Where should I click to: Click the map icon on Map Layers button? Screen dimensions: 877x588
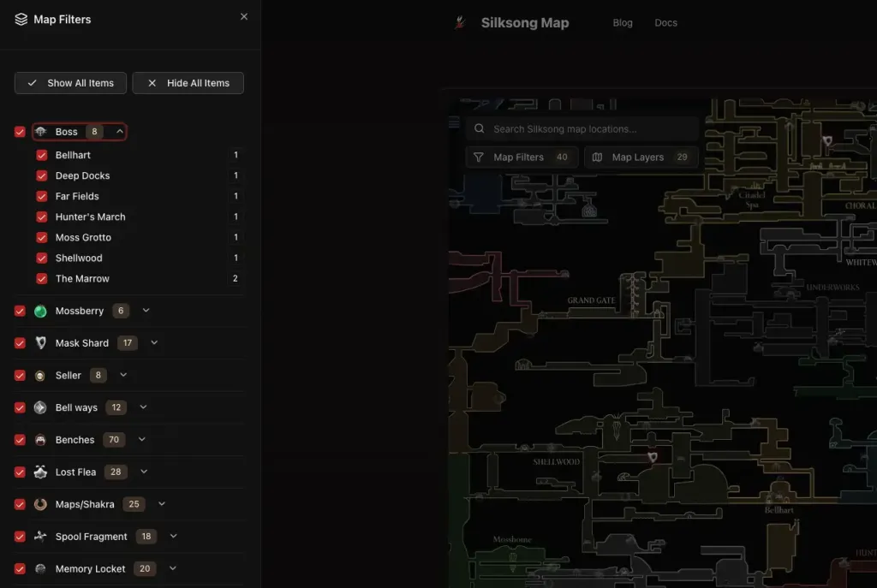point(597,157)
